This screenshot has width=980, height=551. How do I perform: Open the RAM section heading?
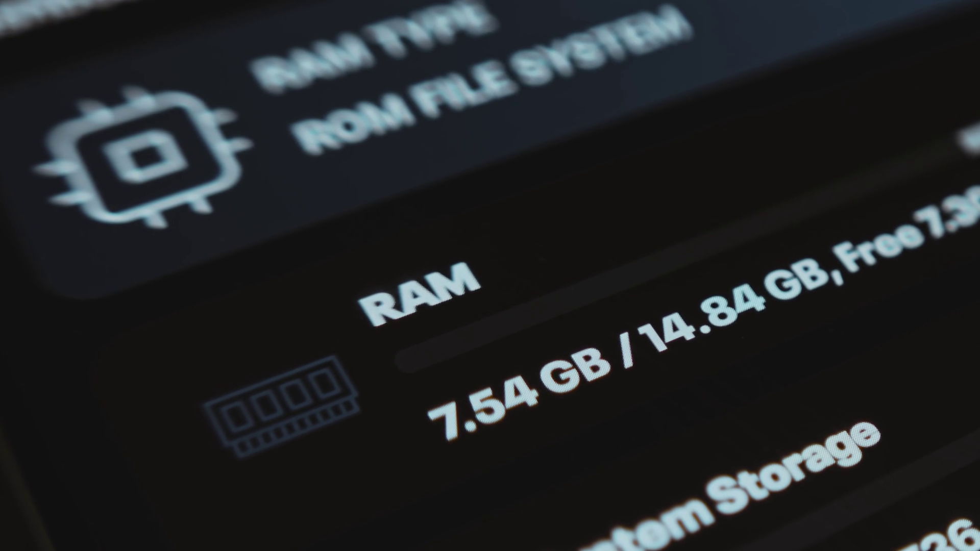click(419, 295)
